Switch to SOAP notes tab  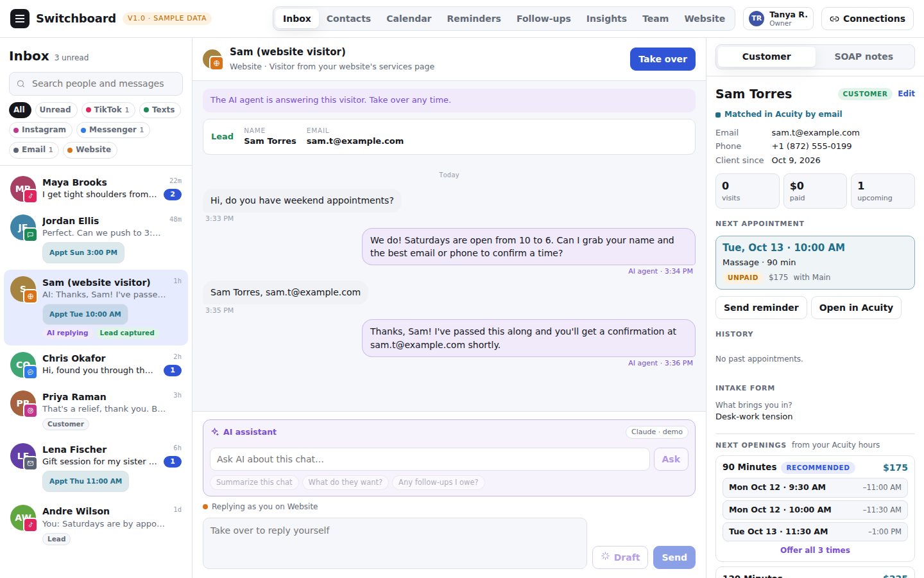coord(864,57)
